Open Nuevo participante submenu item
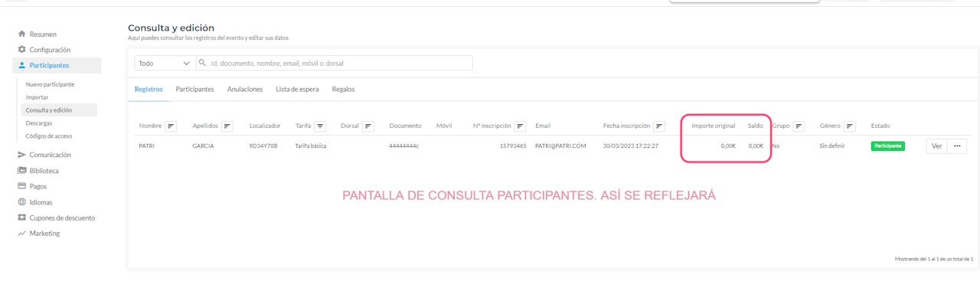This screenshot has height=301, width=980. pyautogui.click(x=50, y=84)
